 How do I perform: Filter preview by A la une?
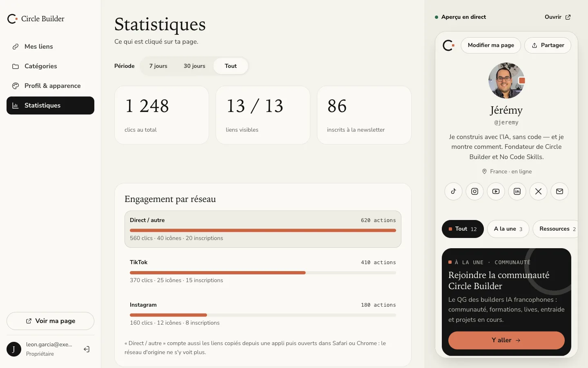pyautogui.click(x=508, y=229)
